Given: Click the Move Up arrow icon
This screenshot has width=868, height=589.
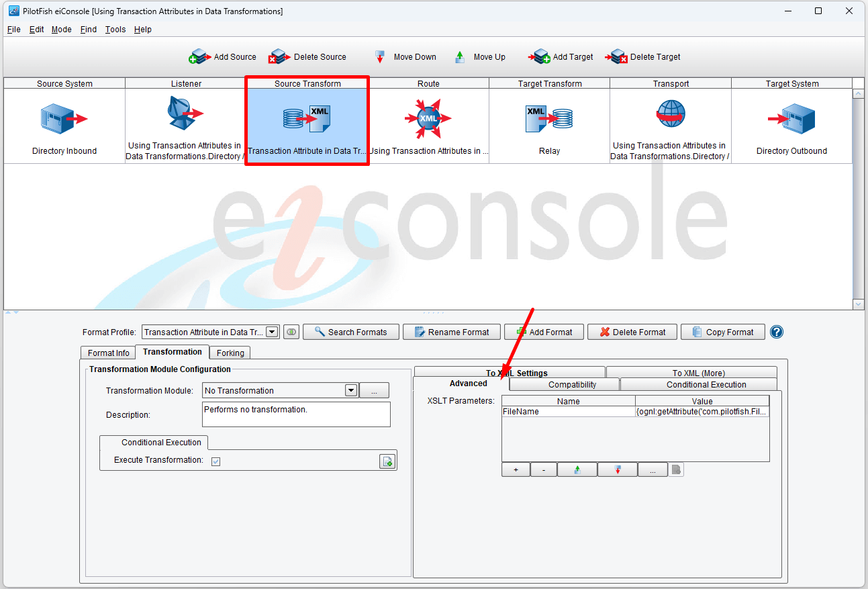Looking at the screenshot, I should pos(460,56).
